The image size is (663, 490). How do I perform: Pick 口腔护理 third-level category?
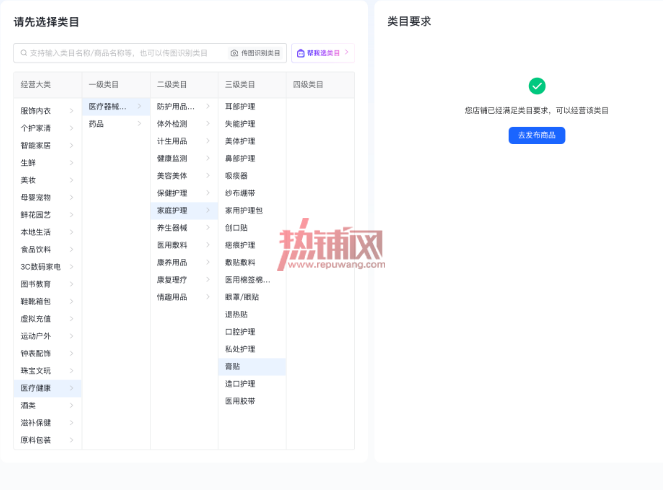[x=252, y=332]
